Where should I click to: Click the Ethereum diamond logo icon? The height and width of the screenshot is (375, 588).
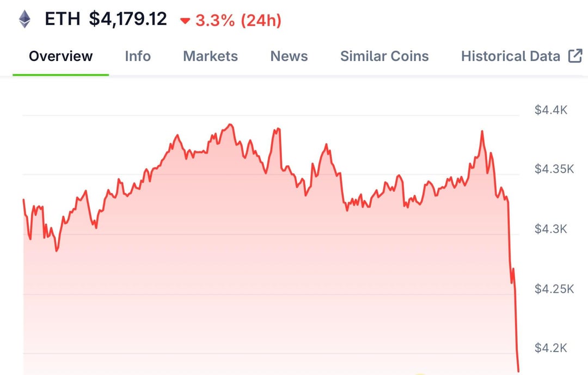(25, 20)
